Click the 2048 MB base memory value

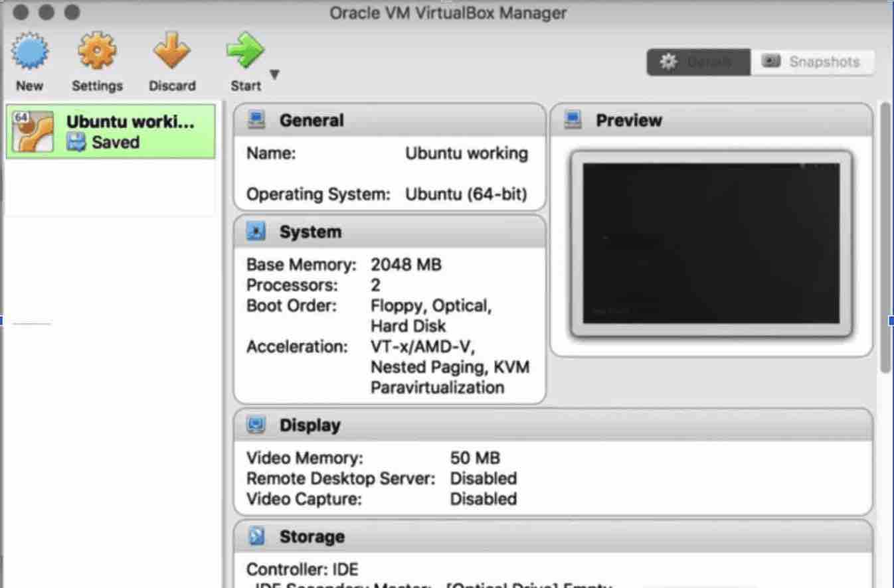click(x=406, y=265)
